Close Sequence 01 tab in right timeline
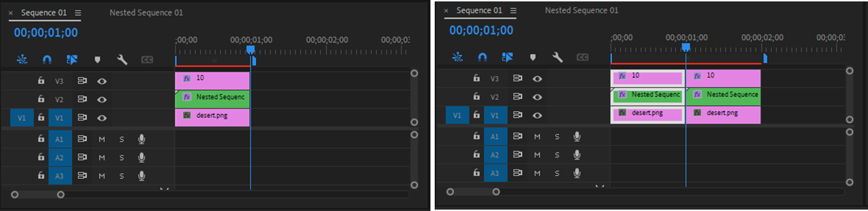 pyautogui.click(x=446, y=10)
